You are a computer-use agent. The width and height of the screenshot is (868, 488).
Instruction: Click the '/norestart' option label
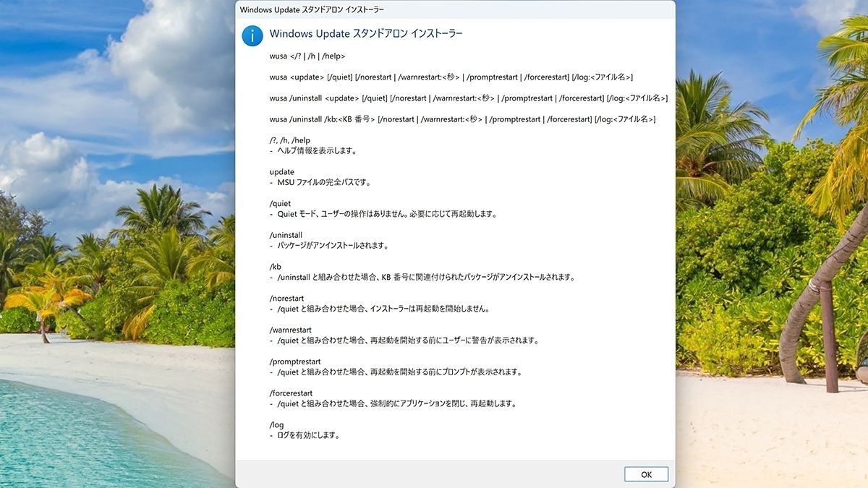click(x=287, y=298)
